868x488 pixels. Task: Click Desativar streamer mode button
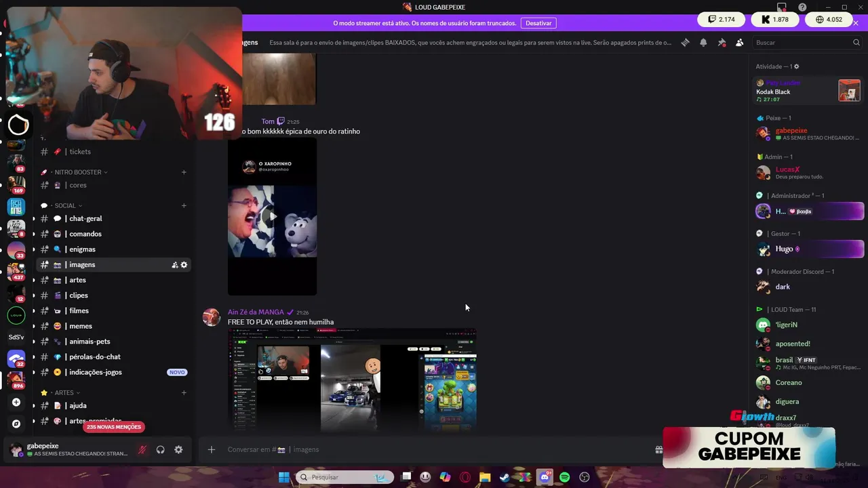point(538,23)
